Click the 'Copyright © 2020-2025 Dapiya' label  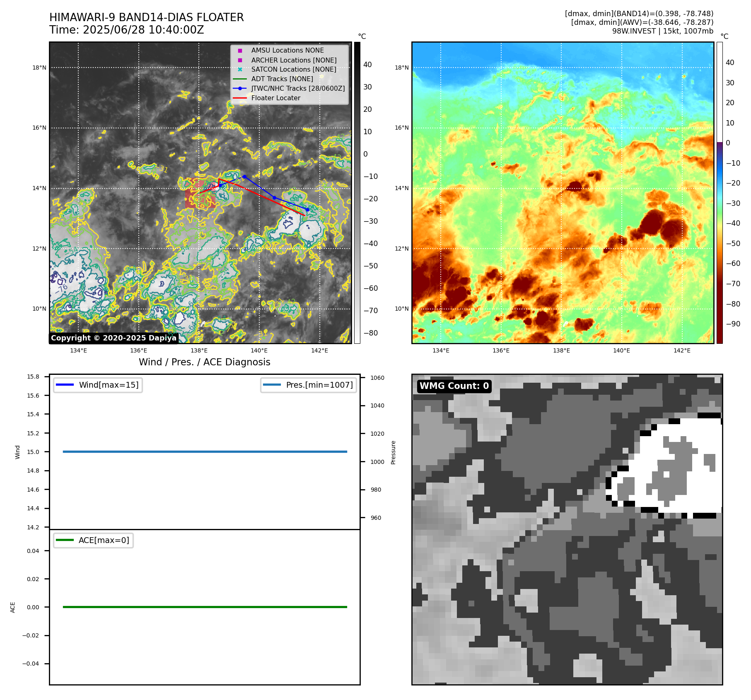[113, 338]
